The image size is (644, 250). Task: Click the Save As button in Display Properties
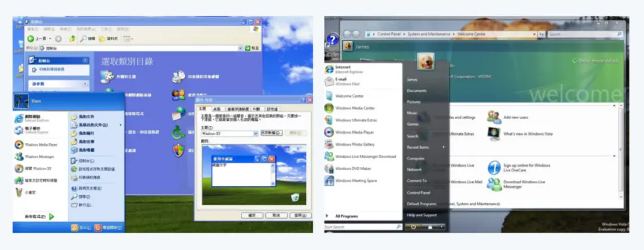pyautogui.click(x=271, y=133)
